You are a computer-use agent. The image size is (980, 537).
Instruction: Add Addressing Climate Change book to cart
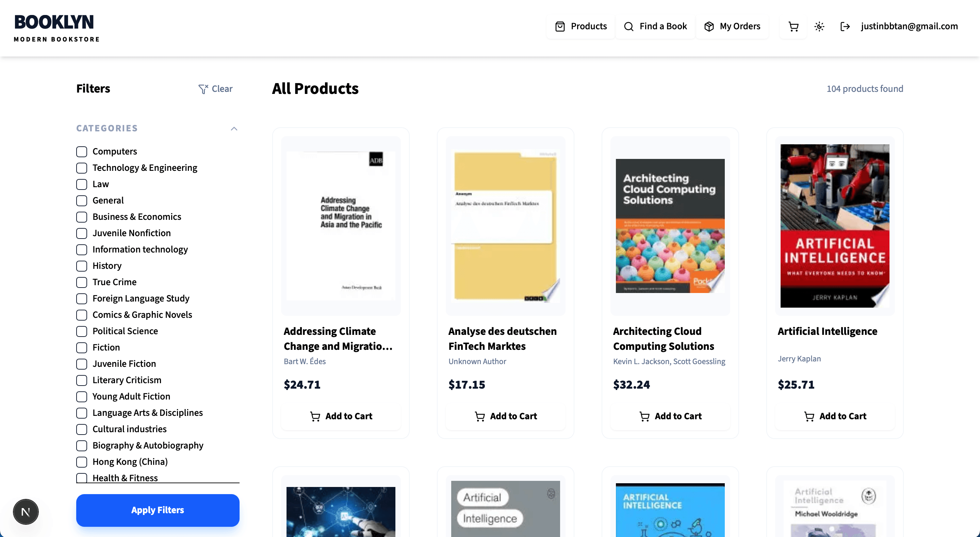tap(341, 416)
